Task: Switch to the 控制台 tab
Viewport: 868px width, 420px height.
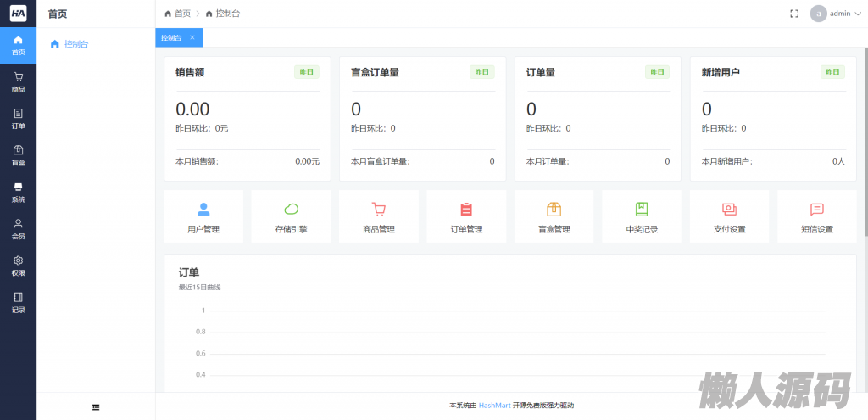Action: click(171, 37)
